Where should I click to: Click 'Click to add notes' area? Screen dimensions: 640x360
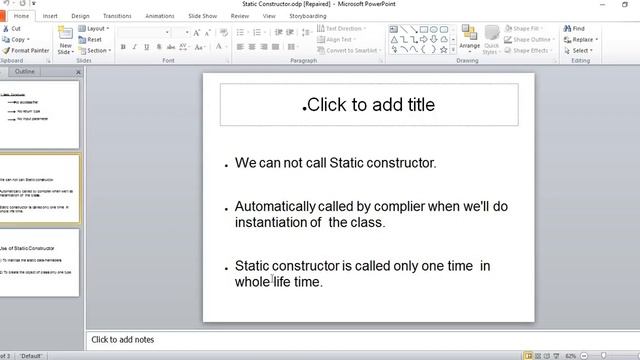tap(362, 340)
